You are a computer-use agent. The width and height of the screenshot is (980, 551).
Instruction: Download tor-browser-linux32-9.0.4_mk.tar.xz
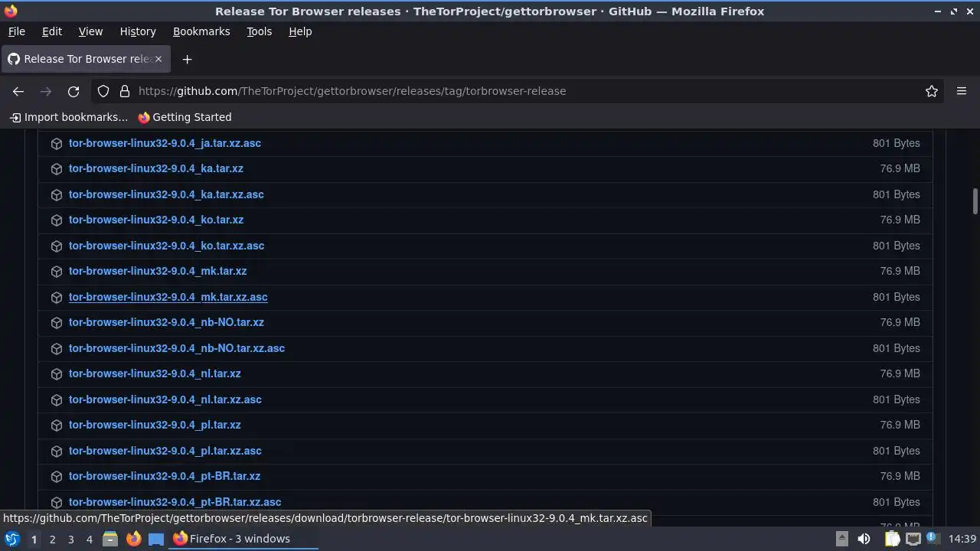pyautogui.click(x=158, y=271)
